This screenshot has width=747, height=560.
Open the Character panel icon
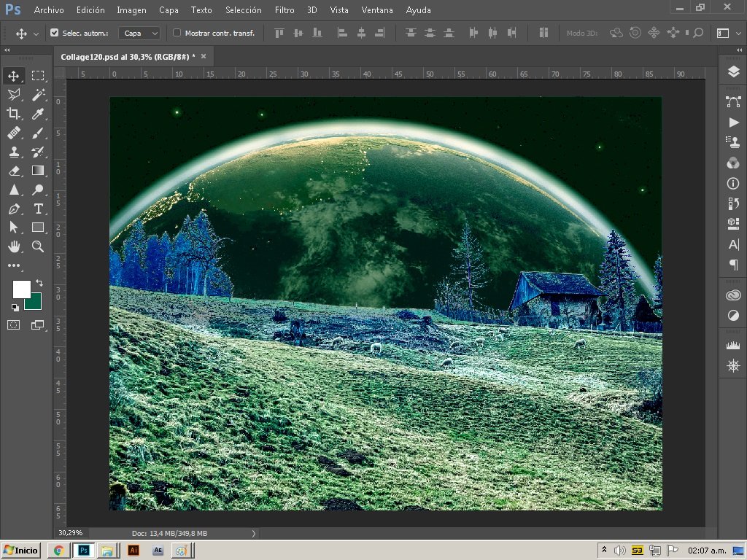(x=733, y=244)
